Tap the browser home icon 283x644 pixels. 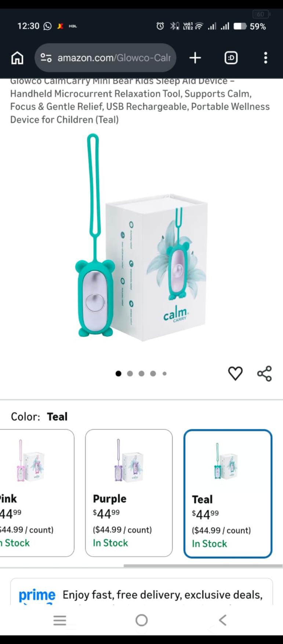click(17, 58)
